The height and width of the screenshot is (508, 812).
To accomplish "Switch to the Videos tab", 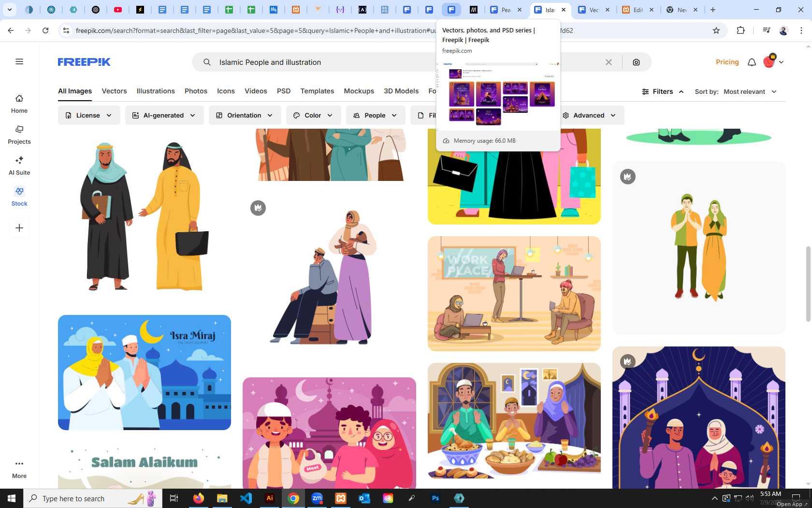I will [x=256, y=91].
